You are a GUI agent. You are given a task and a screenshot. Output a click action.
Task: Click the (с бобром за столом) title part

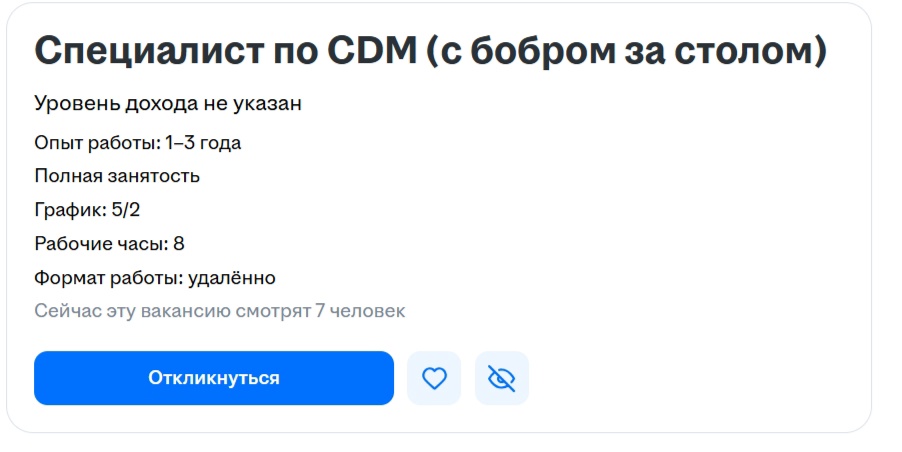click(627, 52)
